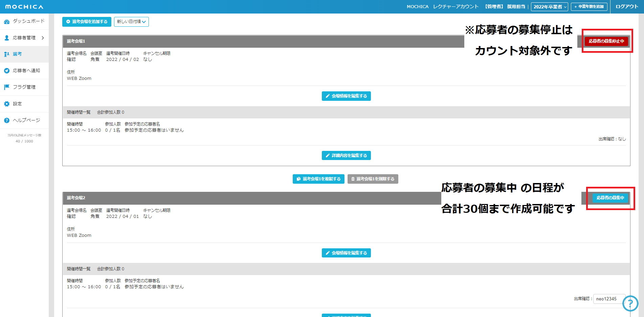Open ダッシュボード menu item

[28, 21]
